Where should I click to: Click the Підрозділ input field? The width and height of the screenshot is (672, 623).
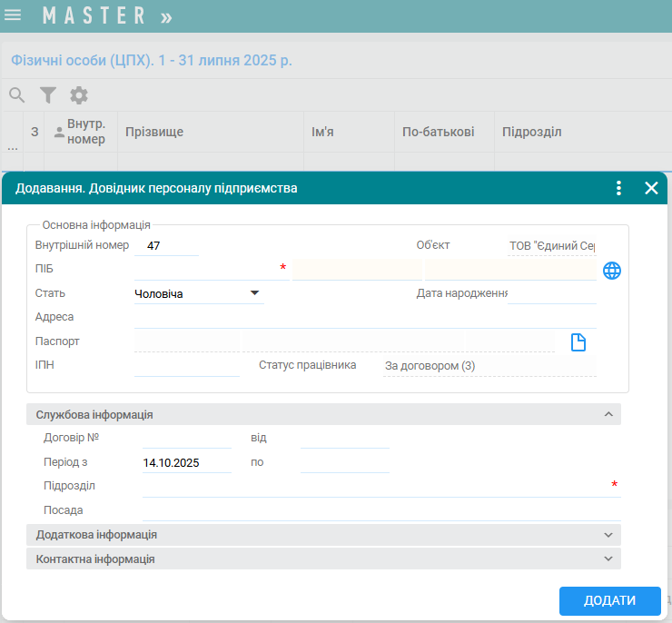372,486
